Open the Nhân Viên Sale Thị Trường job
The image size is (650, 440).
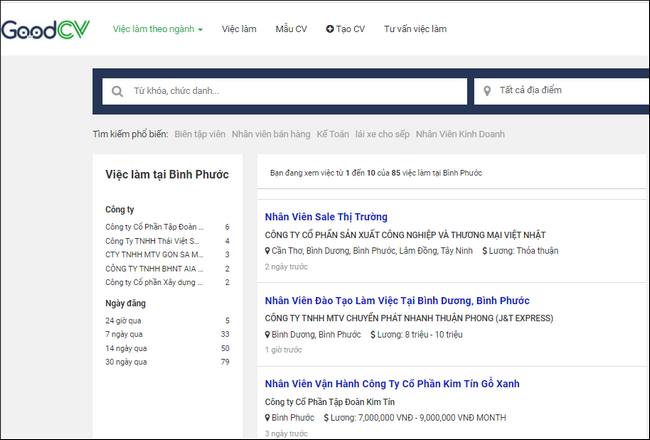point(326,217)
